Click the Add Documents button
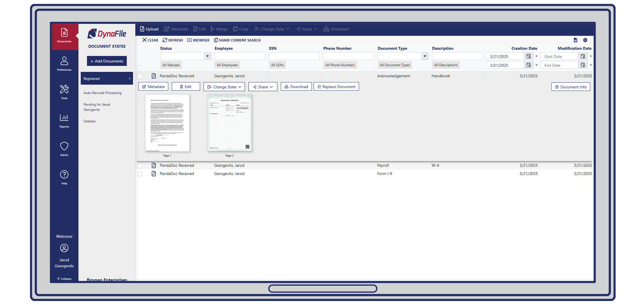Image resolution: width=644 pixels, height=305 pixels. point(107,61)
